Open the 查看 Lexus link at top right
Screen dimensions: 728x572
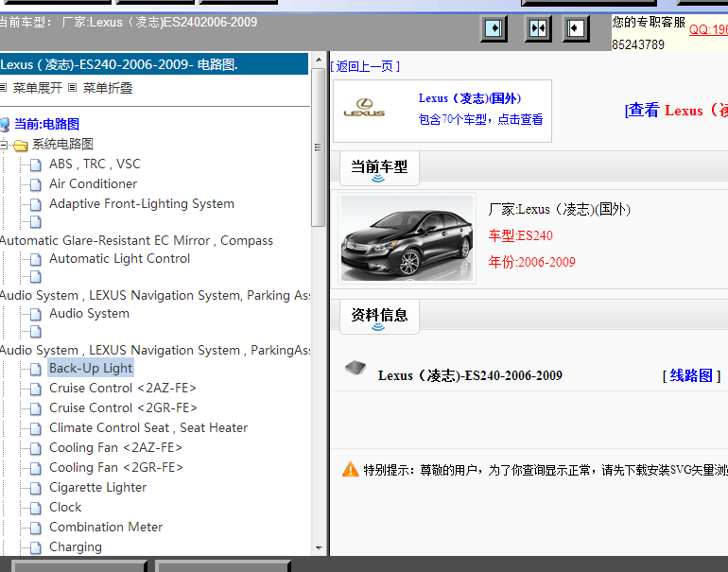click(x=676, y=111)
